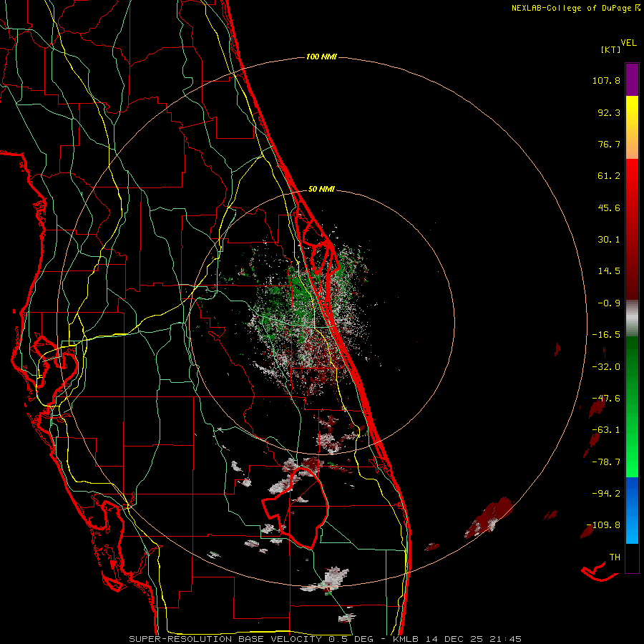Click the TH legend label
The height and width of the screenshot is (644, 644).
615,557
